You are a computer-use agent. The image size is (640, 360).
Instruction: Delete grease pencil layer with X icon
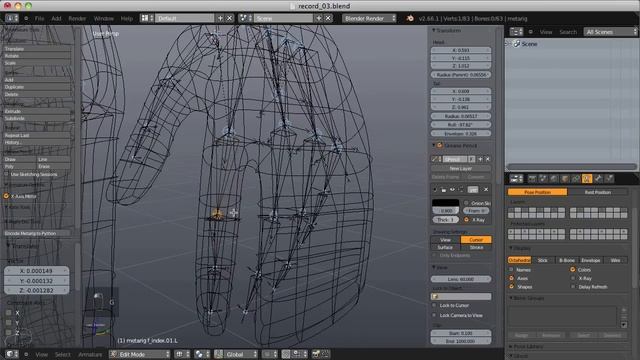tap(486, 190)
